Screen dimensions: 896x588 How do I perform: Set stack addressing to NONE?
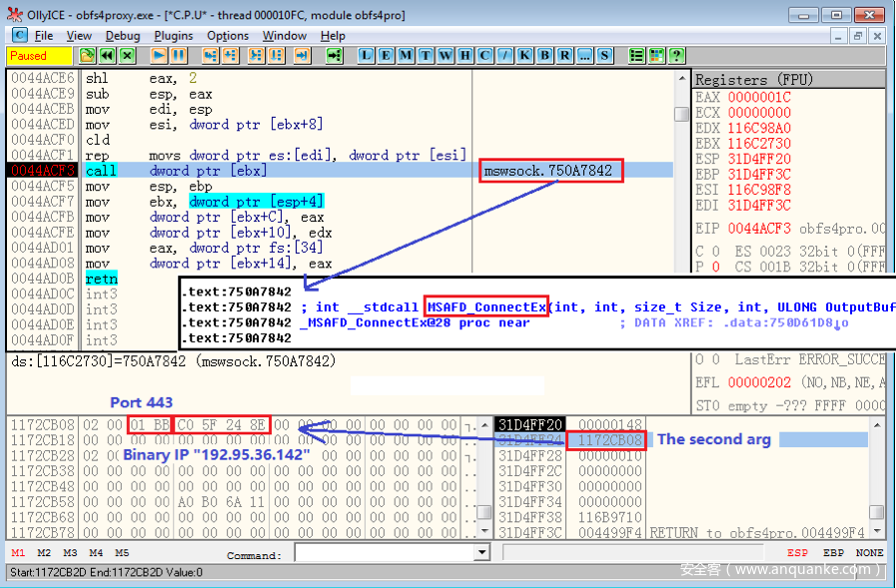(870, 553)
